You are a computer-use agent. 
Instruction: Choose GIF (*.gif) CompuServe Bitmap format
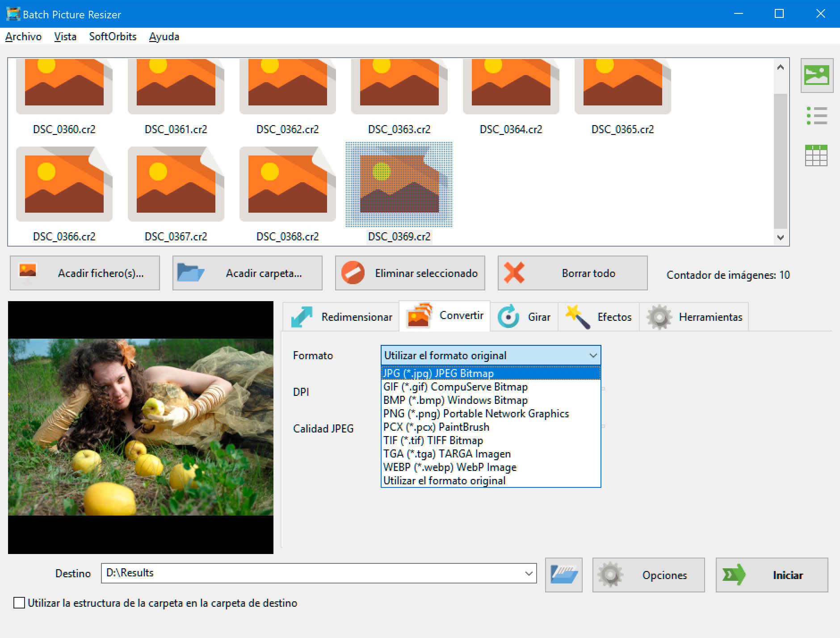[x=491, y=386]
